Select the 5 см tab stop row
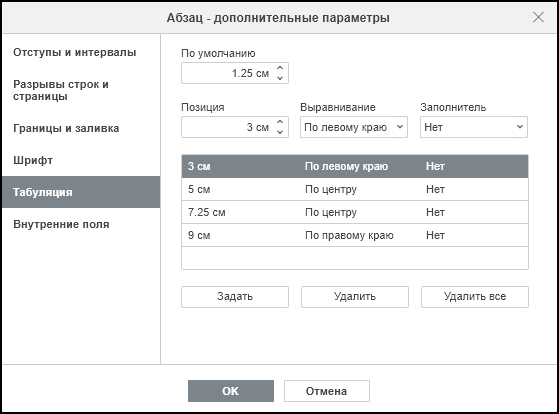 (x=355, y=189)
